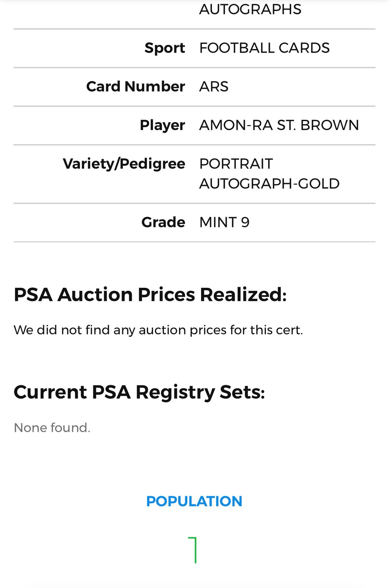The image size is (389, 588).
Task: Tap the divider line under AUTOGRAPHS
Action: (x=194, y=29)
